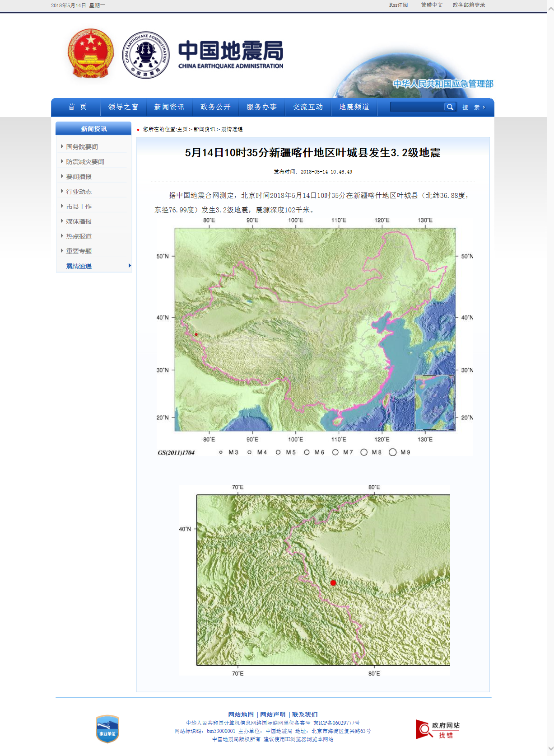Open the 新闻资讯 nav tab
This screenshot has height=756, width=554.
coord(169,107)
